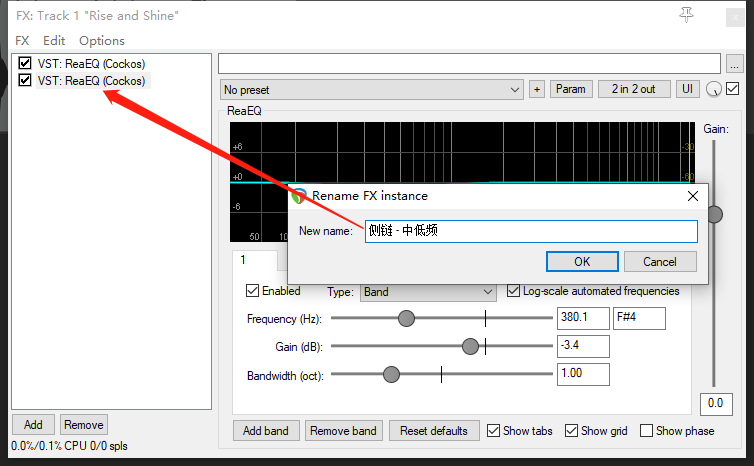Screen dimensions: 754x466
Task: Enable Show phase option
Action: click(646, 430)
